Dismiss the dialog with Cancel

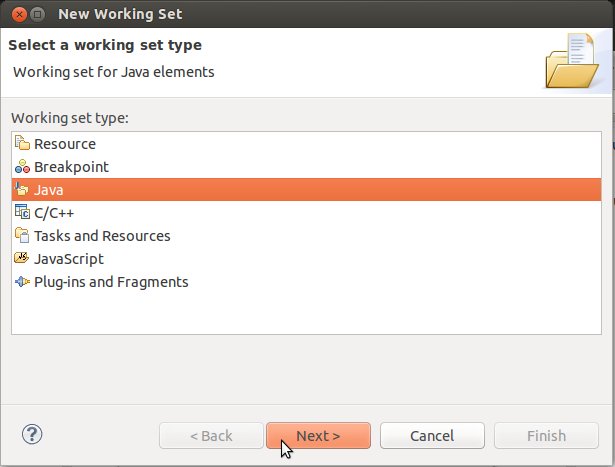coord(432,436)
